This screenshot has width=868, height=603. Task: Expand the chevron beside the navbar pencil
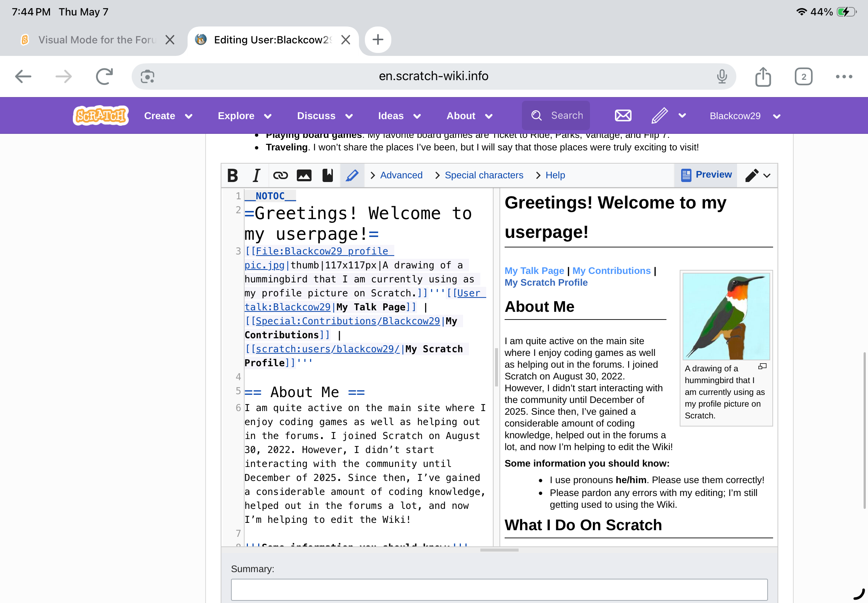point(682,115)
